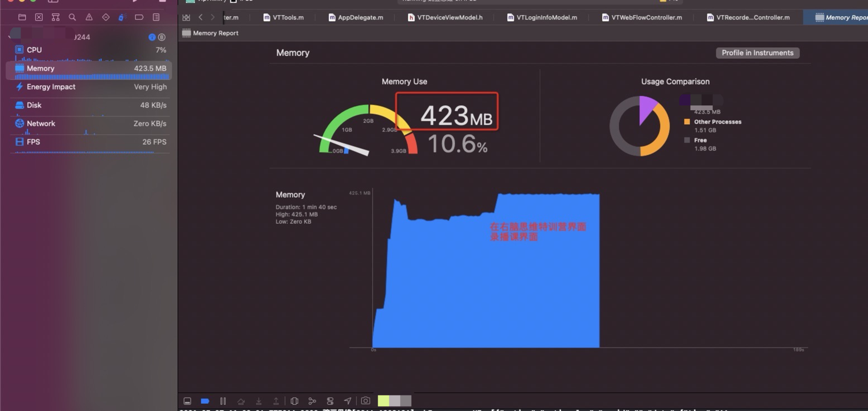Viewport: 868px width, 411px height.
Task: Click the 1.51 GB other processes value
Action: coord(705,130)
